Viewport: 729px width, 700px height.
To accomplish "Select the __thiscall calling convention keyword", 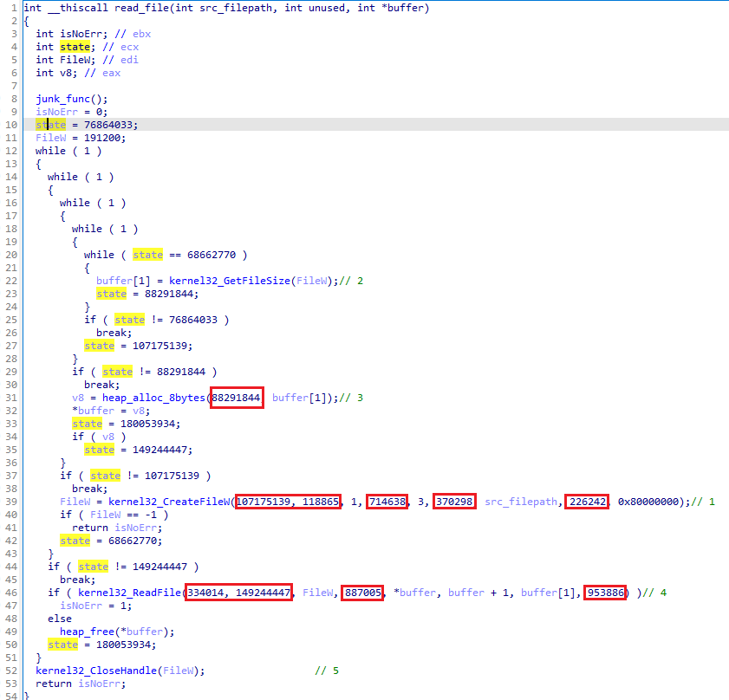I will coord(78,8).
